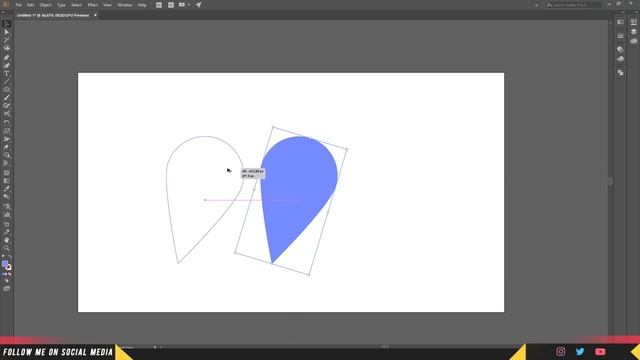Click the vertical scrollbar of the canvas
Image resolution: width=640 pixels, height=360 pixels.
[610, 182]
